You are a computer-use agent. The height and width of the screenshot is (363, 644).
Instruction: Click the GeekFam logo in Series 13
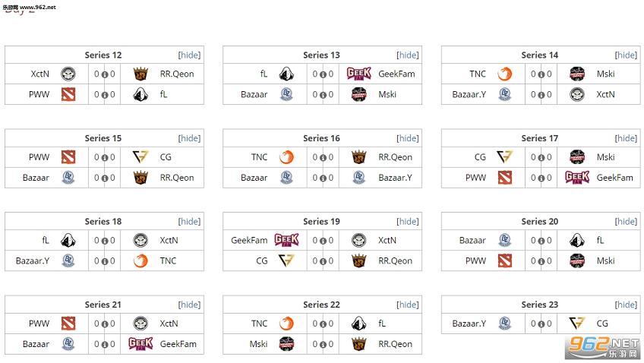[x=358, y=74]
